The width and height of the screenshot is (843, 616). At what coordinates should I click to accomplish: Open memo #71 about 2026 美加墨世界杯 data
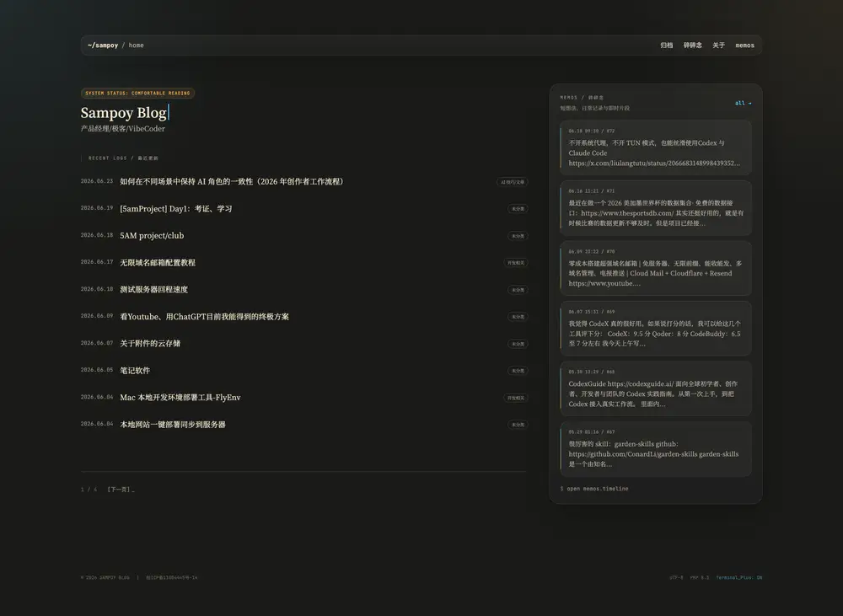click(655, 208)
